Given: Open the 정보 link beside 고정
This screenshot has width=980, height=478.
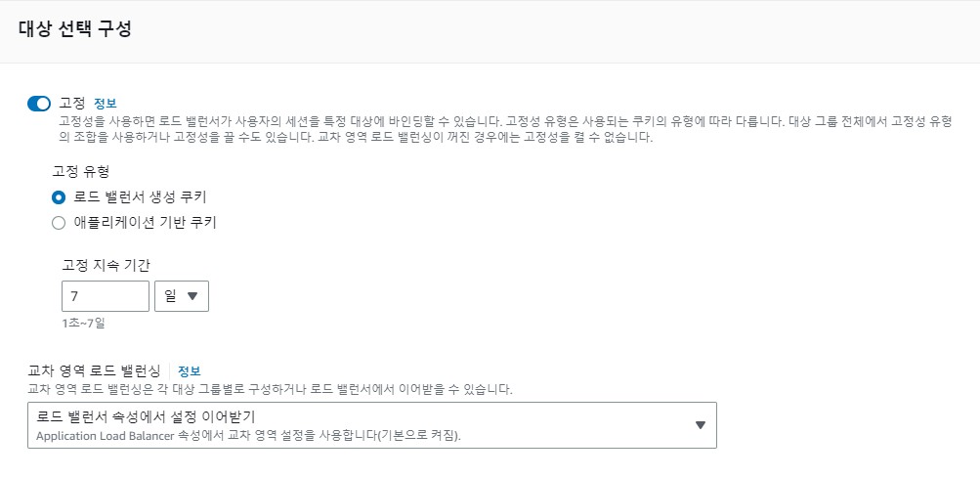Looking at the screenshot, I should (105, 103).
